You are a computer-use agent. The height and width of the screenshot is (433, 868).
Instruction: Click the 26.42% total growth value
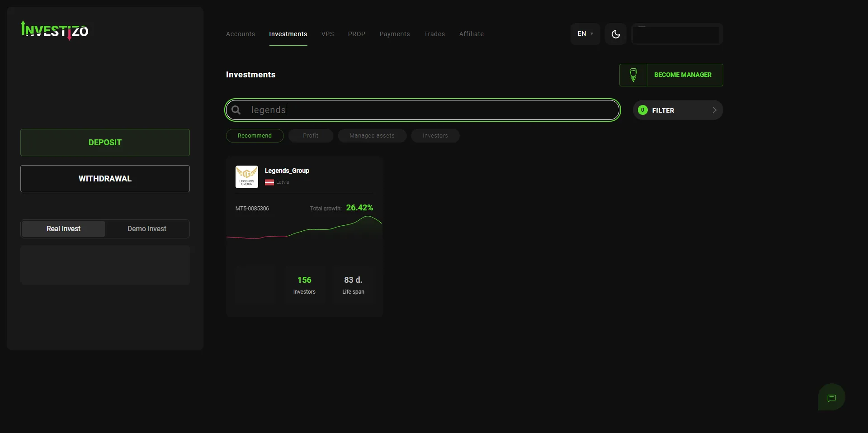(x=359, y=208)
